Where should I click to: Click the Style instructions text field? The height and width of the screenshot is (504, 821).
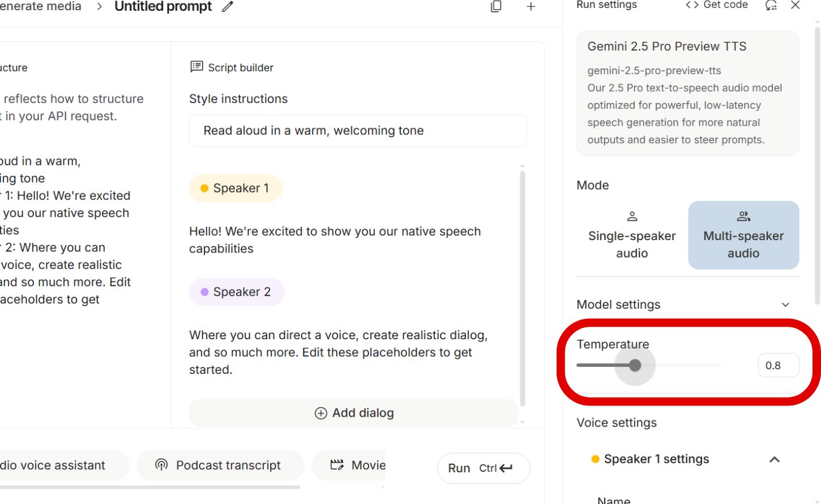pos(357,131)
